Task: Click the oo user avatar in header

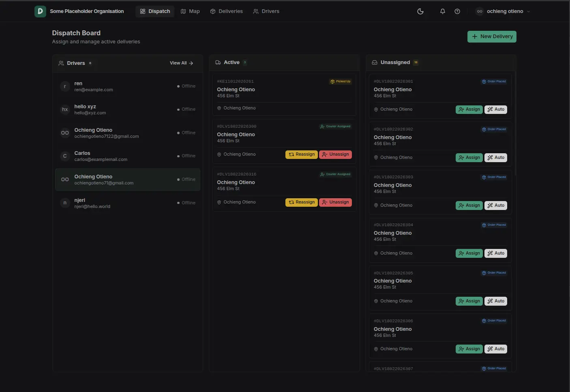Action: 480,11
